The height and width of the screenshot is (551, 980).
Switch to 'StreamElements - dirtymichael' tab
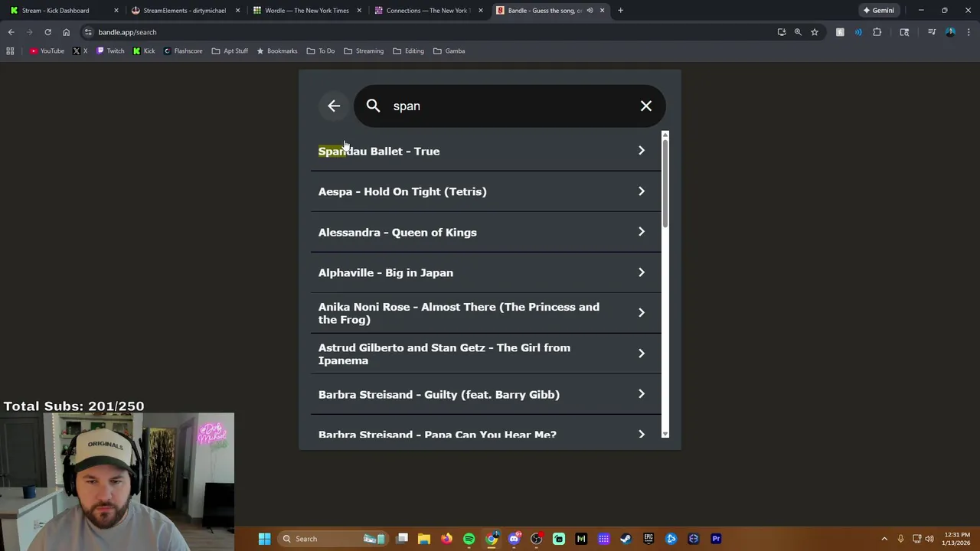tap(185, 10)
